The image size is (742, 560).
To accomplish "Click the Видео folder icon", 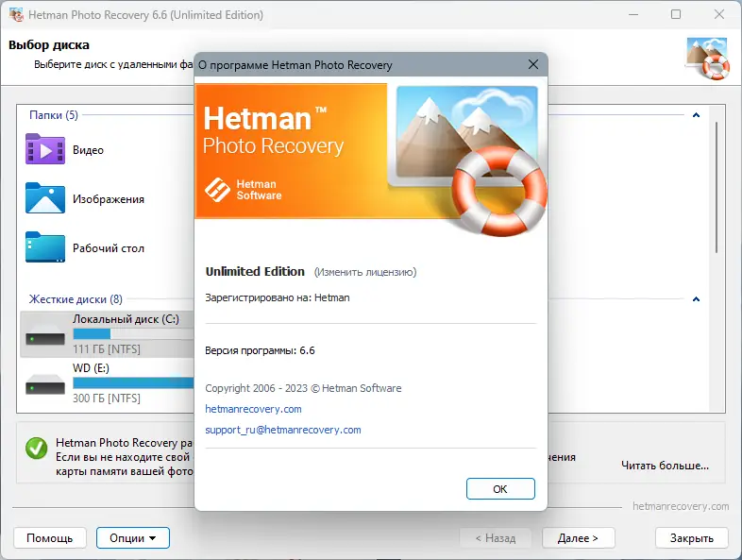I will 45,149.
